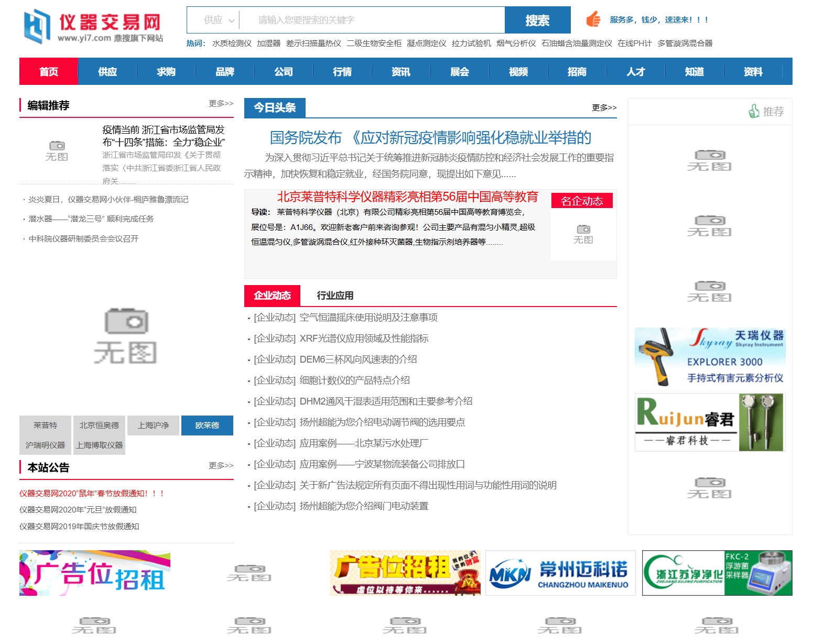Open the 资料 nav menu item
Image resolution: width=824 pixels, height=644 pixels.
753,71
